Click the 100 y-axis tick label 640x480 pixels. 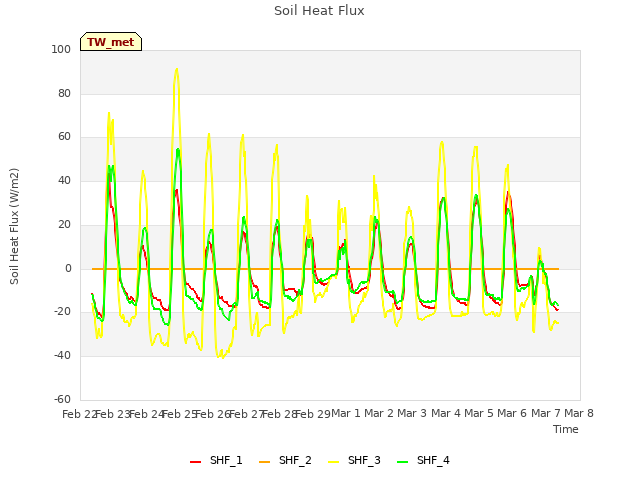pos(61,49)
